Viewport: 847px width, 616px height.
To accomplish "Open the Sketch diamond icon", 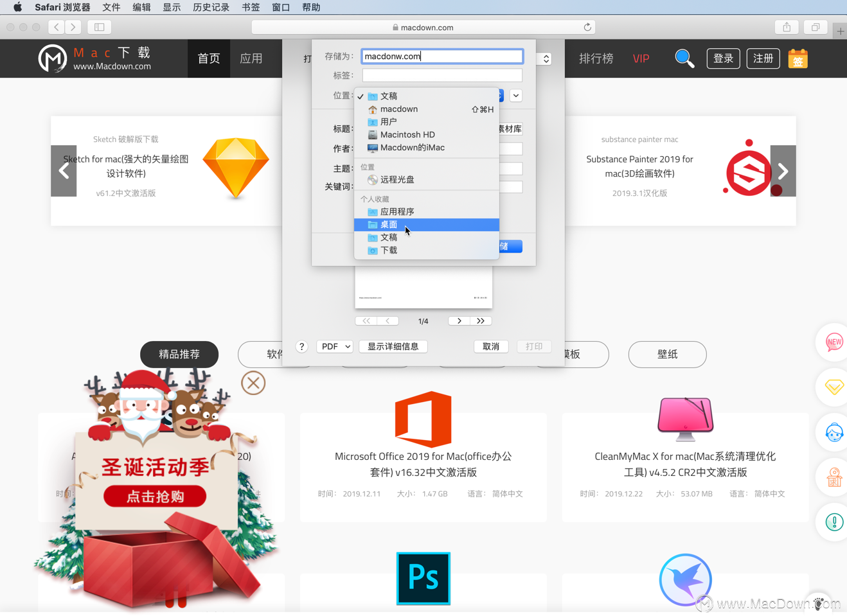I will click(x=236, y=167).
